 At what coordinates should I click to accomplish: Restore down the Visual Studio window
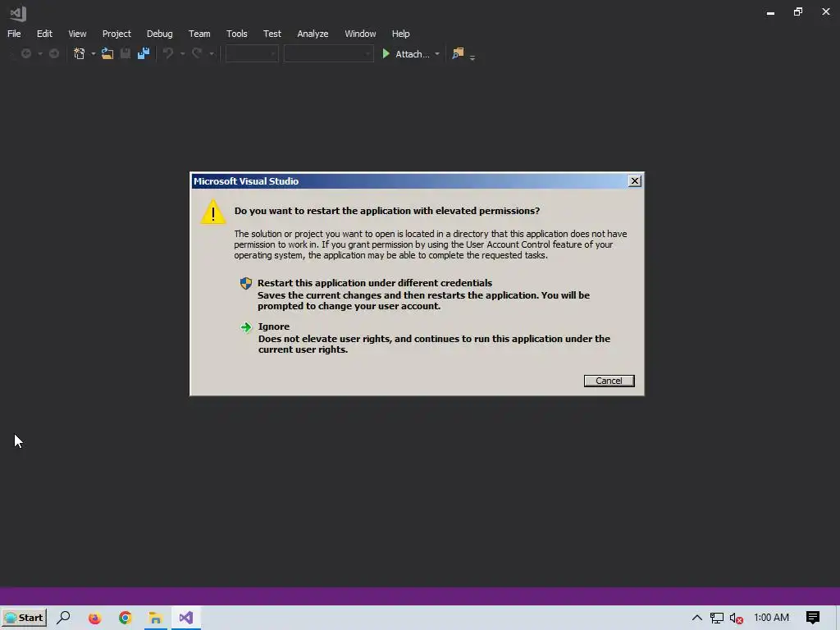[x=798, y=11]
